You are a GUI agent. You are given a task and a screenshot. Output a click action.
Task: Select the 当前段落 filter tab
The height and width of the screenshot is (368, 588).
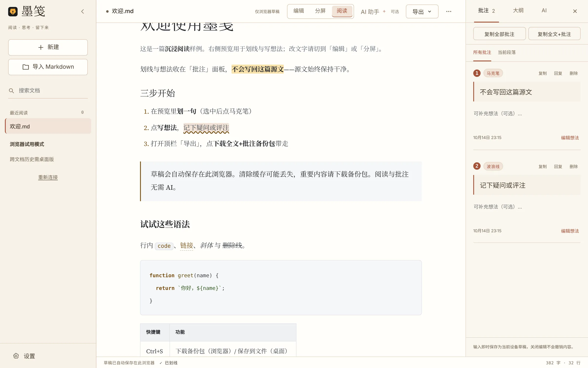click(507, 53)
